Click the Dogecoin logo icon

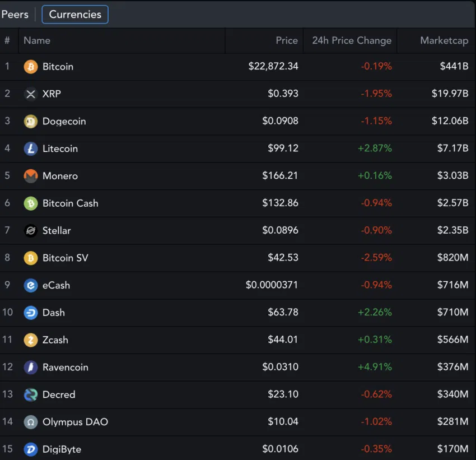tap(30, 122)
